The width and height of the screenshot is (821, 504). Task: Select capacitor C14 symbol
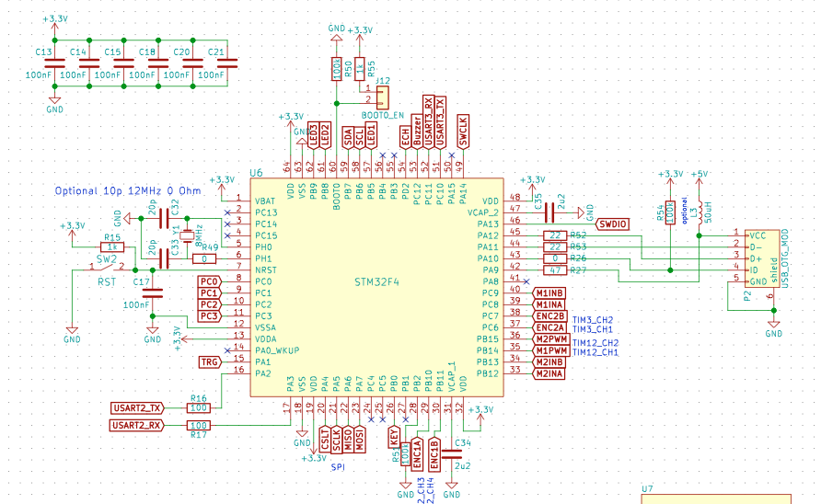tap(89, 63)
